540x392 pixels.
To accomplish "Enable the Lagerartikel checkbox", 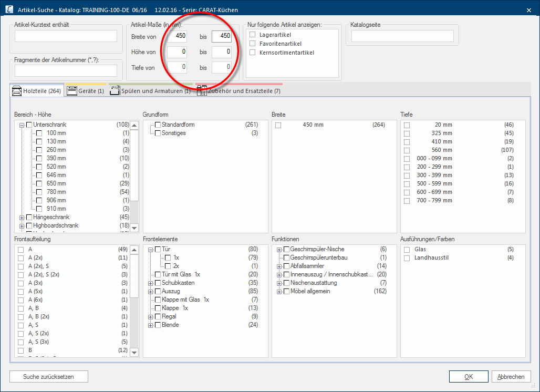I will [x=253, y=35].
